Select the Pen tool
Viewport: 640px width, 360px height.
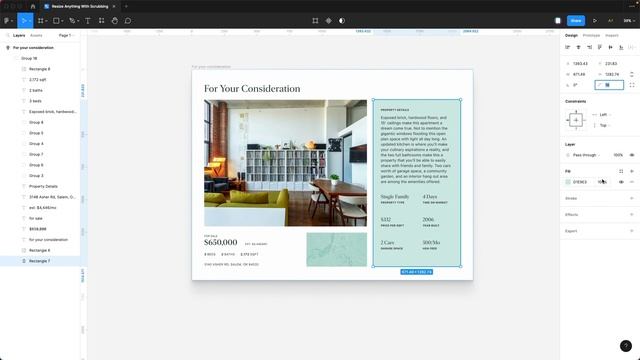(x=72, y=20)
